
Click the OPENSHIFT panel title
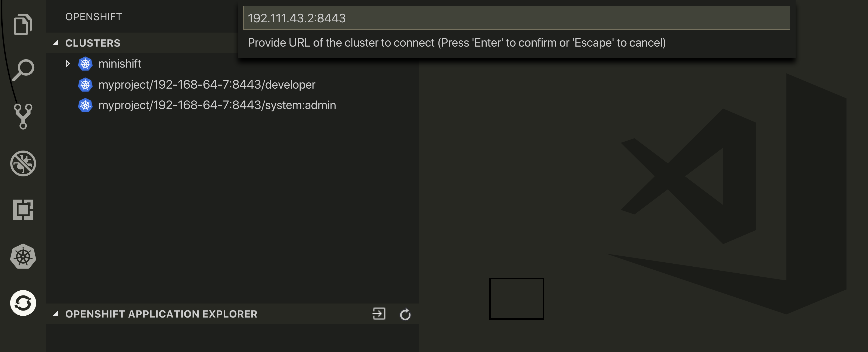pos(93,16)
